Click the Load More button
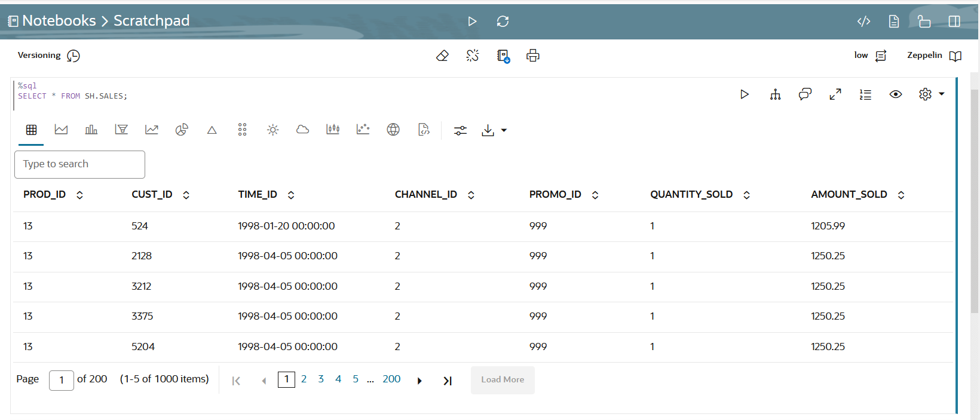Viewport: 980px width, 420px height. click(503, 380)
